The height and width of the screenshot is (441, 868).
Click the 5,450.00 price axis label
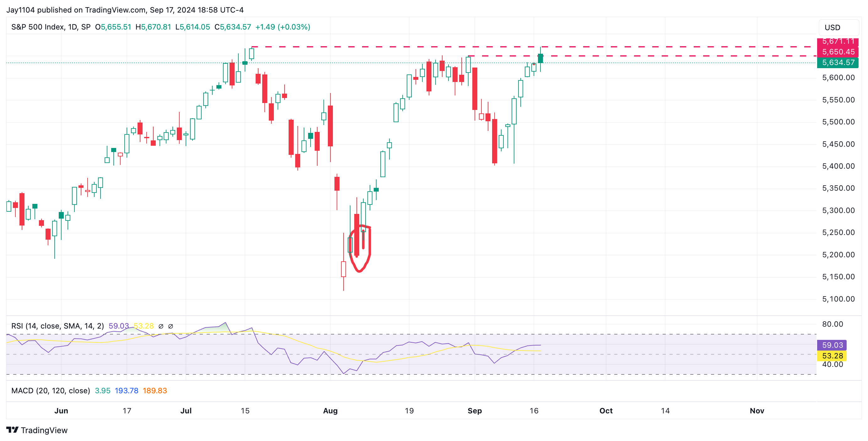(838, 144)
